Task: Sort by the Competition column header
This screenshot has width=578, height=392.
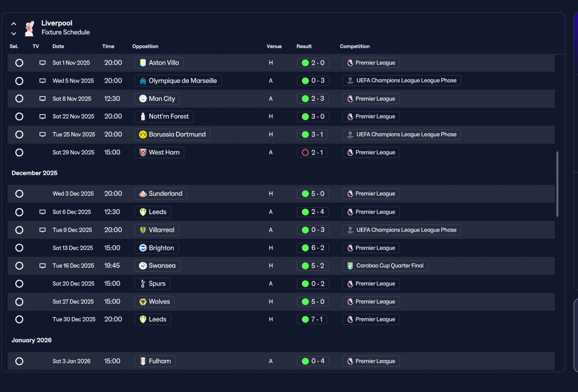Action: 354,47
